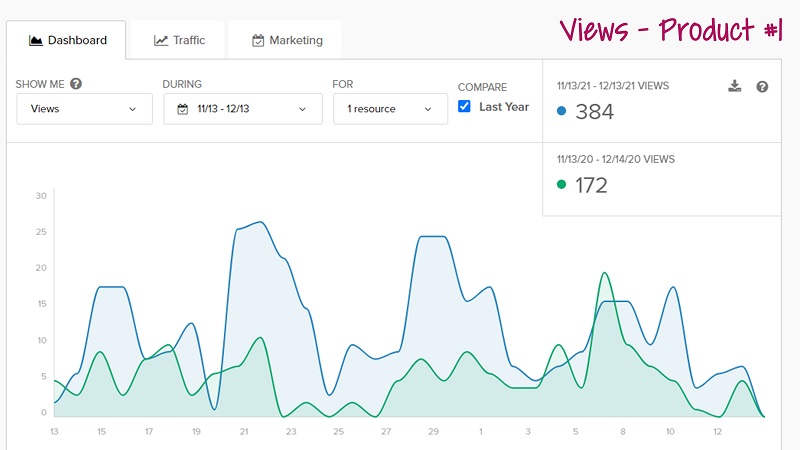Click the 172 views total
This screenshot has height=450, width=800.
click(591, 185)
